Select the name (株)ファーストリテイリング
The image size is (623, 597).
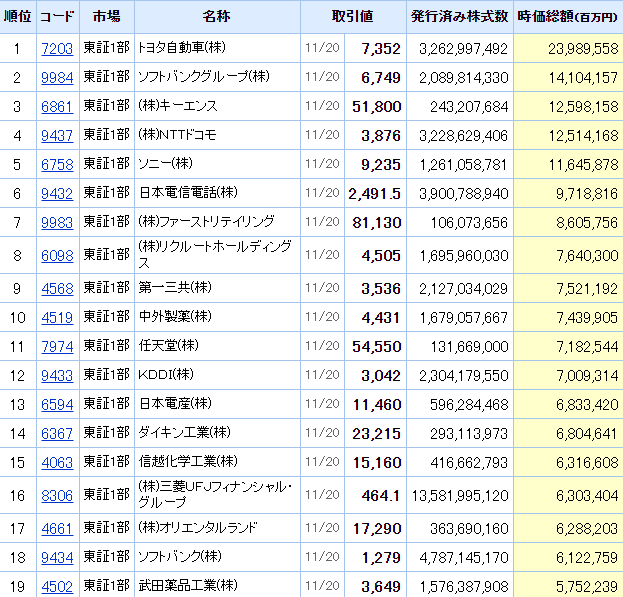click(x=206, y=221)
